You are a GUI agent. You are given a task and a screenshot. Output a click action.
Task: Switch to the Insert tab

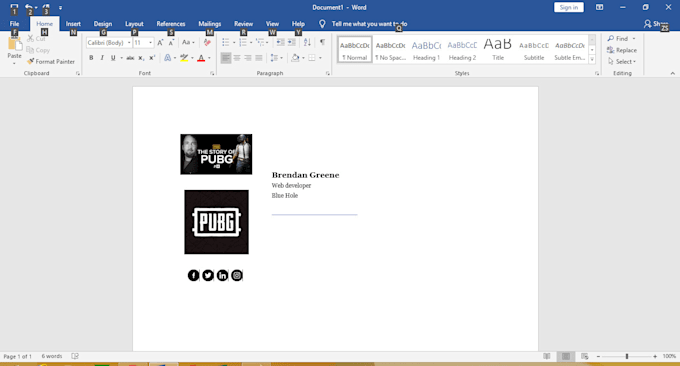click(73, 24)
